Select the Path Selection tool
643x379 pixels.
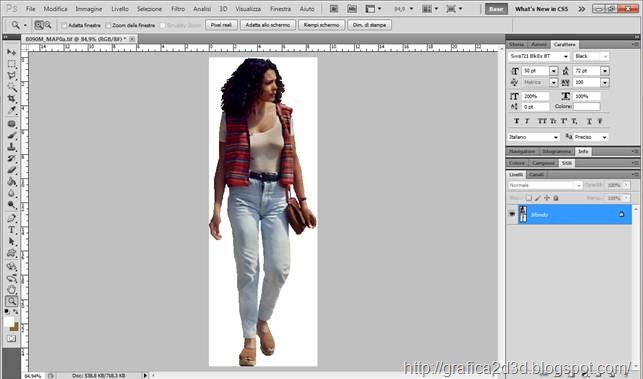(11, 241)
